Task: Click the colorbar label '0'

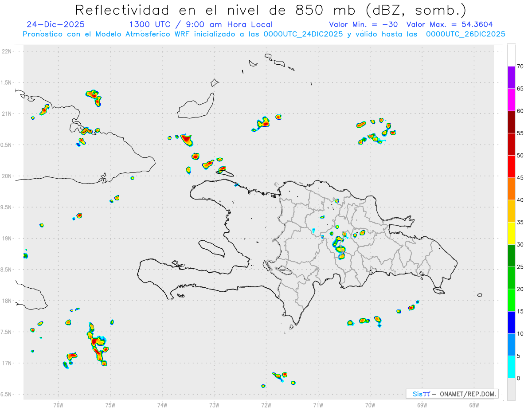Action: 519,378
